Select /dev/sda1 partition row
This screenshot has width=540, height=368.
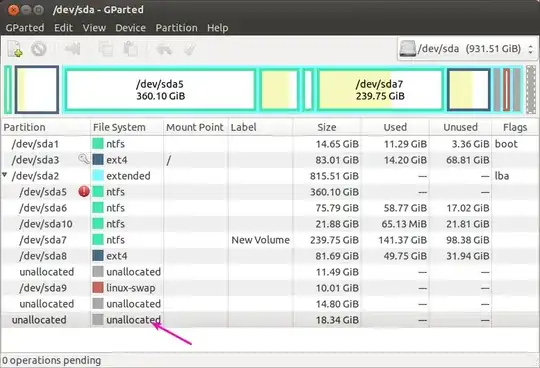point(270,144)
